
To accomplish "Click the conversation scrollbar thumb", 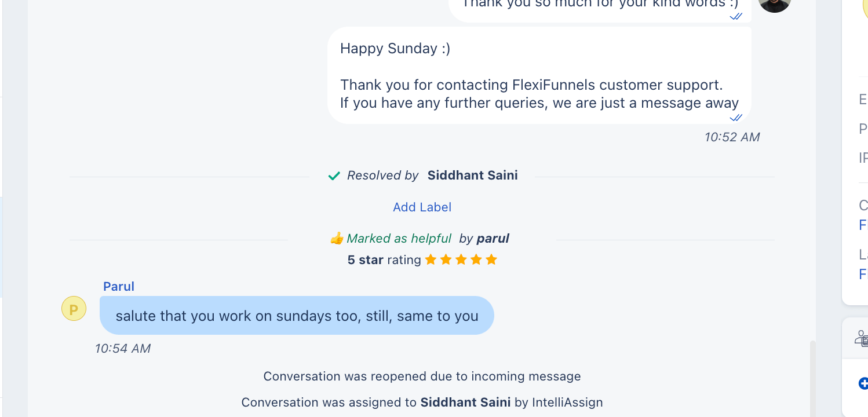I will pyautogui.click(x=812, y=376).
